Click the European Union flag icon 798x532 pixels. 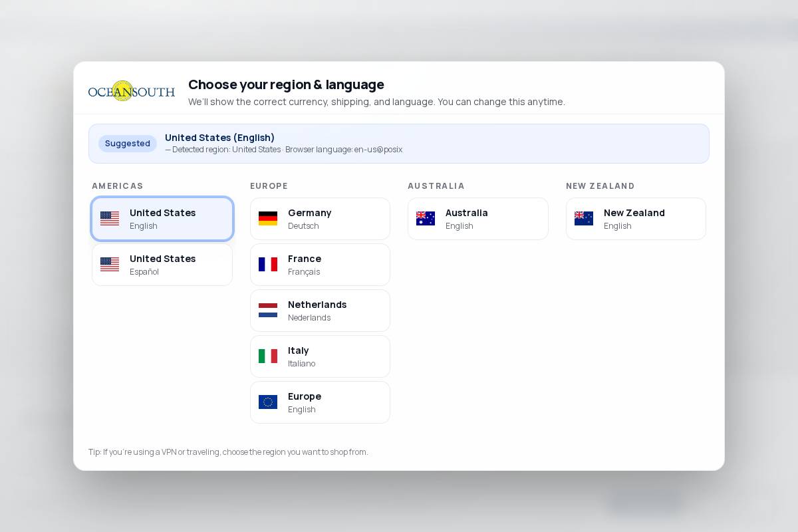coord(268,402)
